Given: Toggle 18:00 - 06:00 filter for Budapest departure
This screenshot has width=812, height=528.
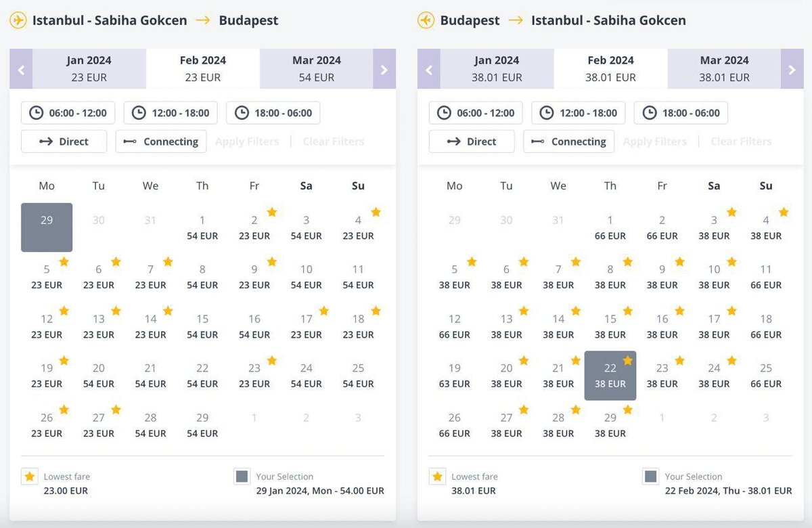Looking at the screenshot, I should [x=681, y=113].
